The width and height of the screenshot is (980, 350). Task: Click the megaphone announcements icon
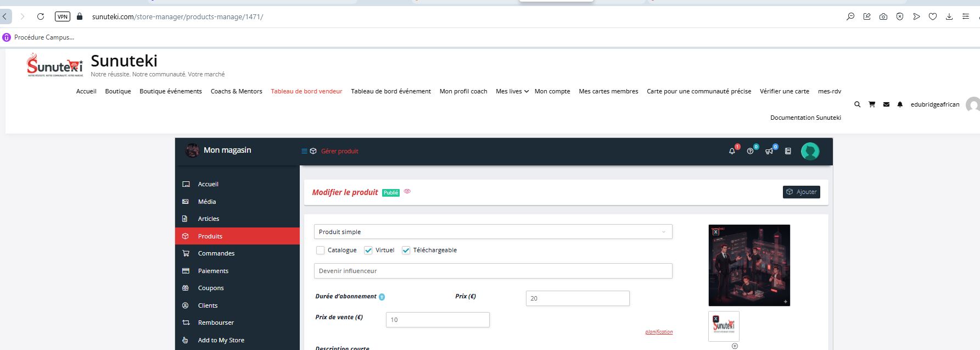[x=769, y=151]
